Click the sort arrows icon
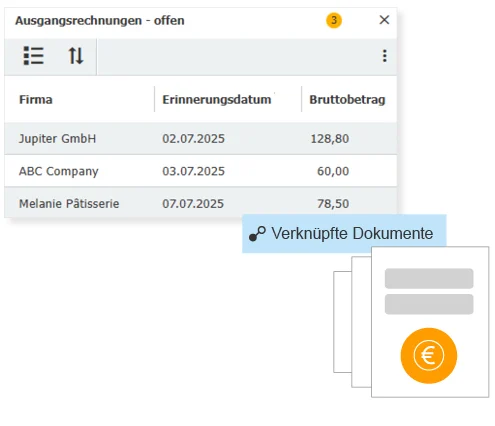Screen dimensions: 495x426 point(76,56)
